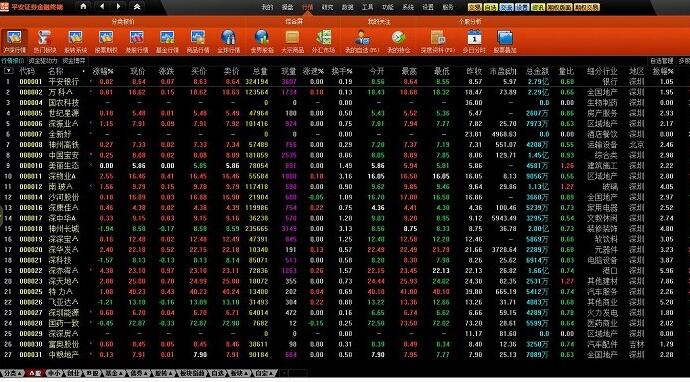Screen dimensions: 690x382
Task: Navigate back with the left arrow
Action: coord(102,7)
